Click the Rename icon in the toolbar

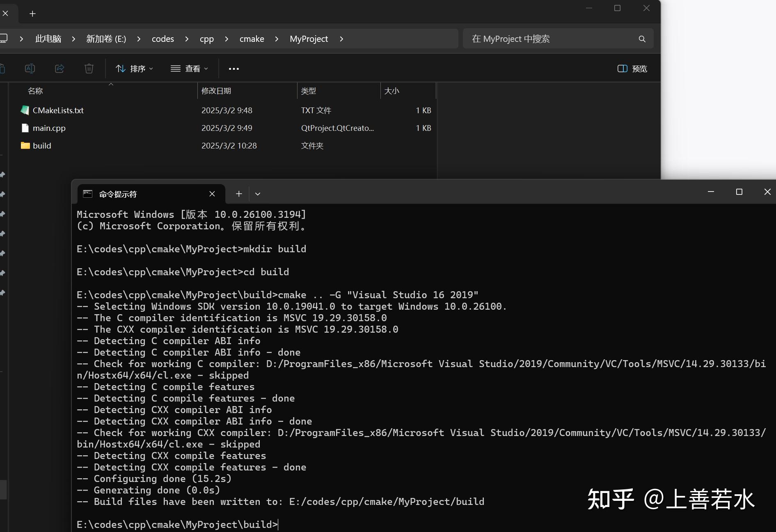pyautogui.click(x=30, y=68)
